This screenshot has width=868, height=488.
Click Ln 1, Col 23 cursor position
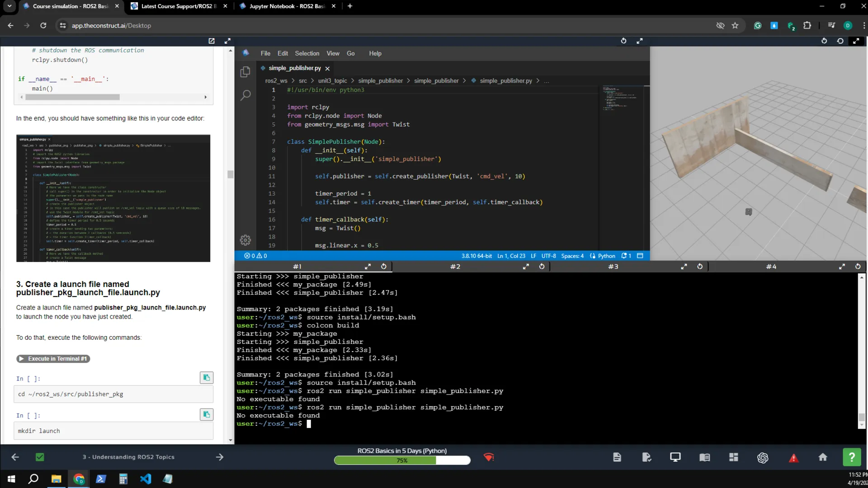pyautogui.click(x=511, y=256)
